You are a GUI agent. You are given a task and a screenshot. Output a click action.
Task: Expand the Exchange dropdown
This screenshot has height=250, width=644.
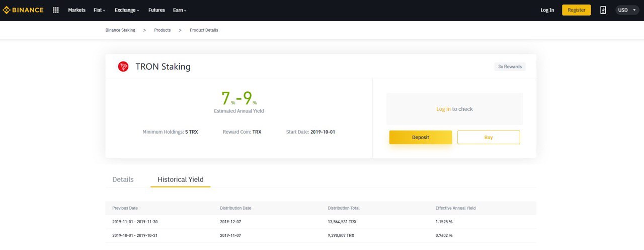click(127, 10)
